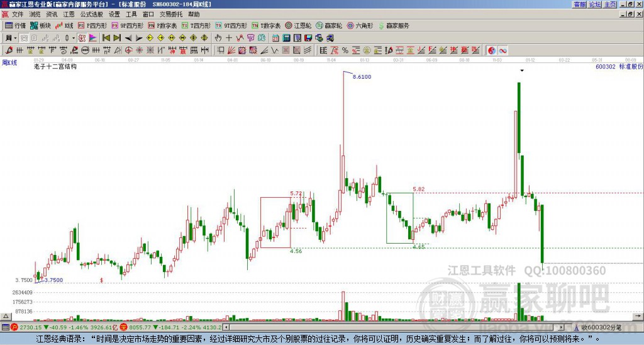Jump to first bar icon
644x345 pixels.
click(106, 38)
